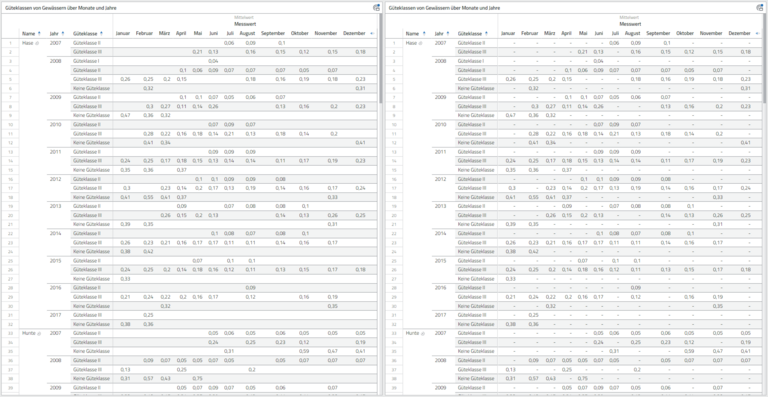Click value 0,04 in left table row 3
The width and height of the screenshot is (768, 397).
(213, 61)
